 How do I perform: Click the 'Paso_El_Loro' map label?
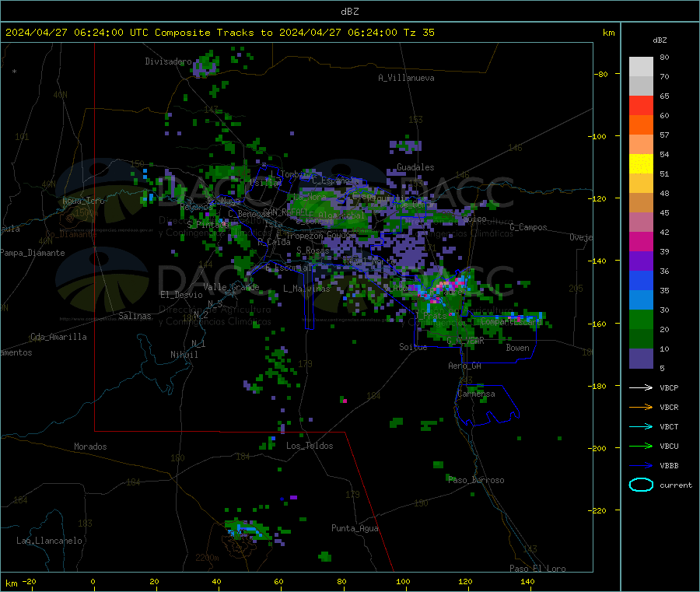(537, 569)
